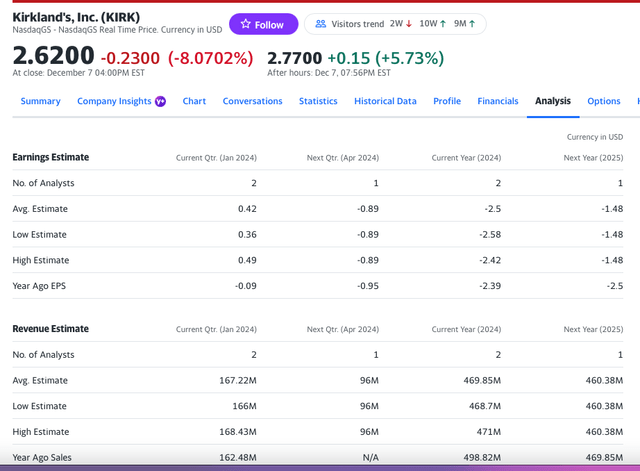
Task: Click the 498.82M Year Ago Sales cell
Action: [x=482, y=458]
